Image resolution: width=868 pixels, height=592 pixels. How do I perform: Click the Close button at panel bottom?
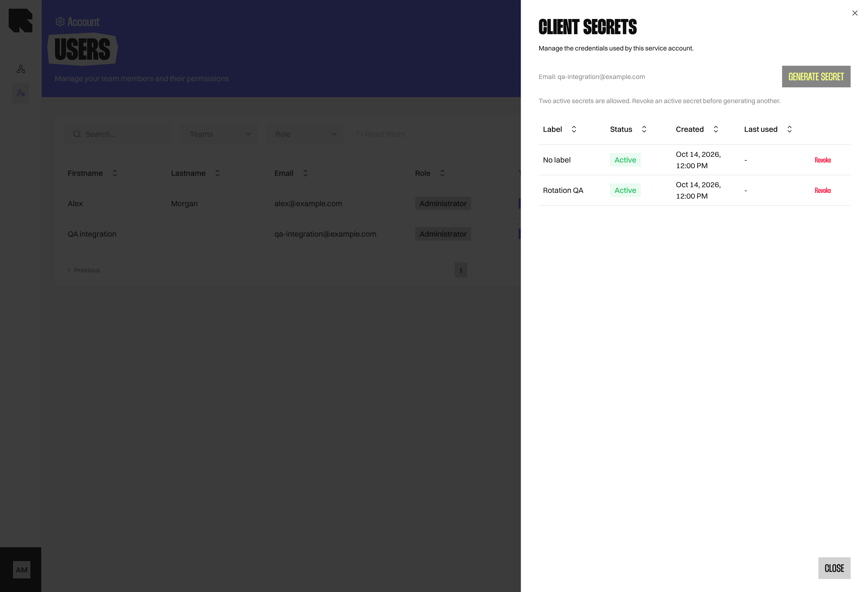[x=834, y=568]
